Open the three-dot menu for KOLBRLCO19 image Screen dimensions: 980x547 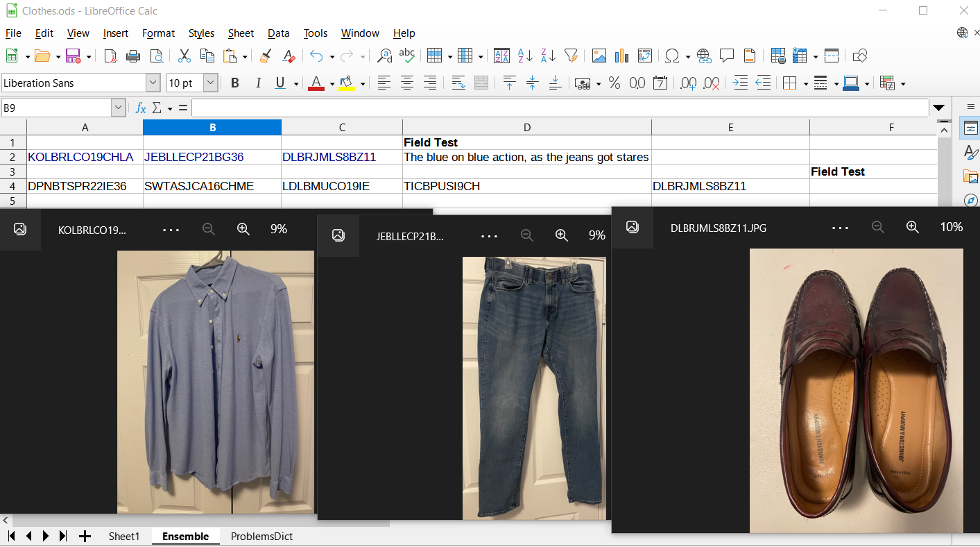pos(171,229)
